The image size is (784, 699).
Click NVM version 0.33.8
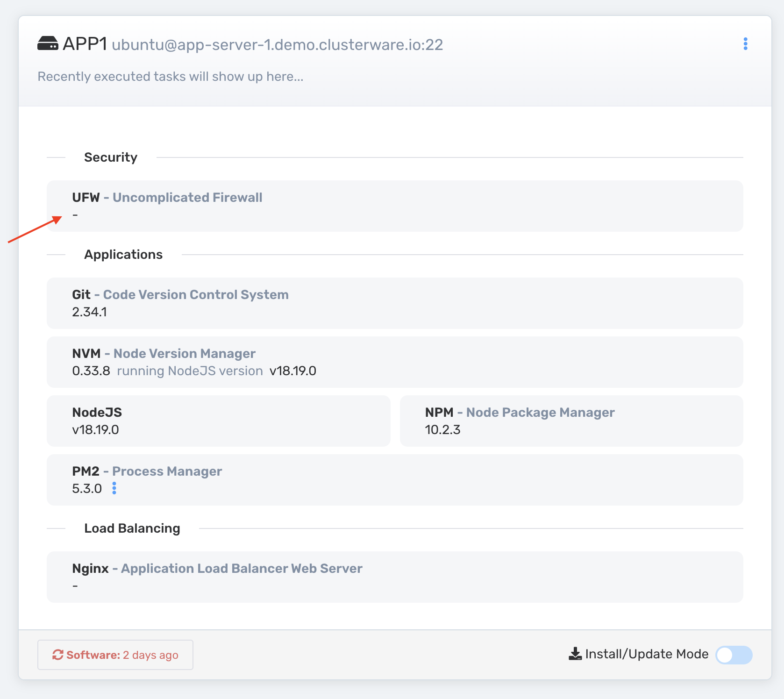click(x=91, y=371)
